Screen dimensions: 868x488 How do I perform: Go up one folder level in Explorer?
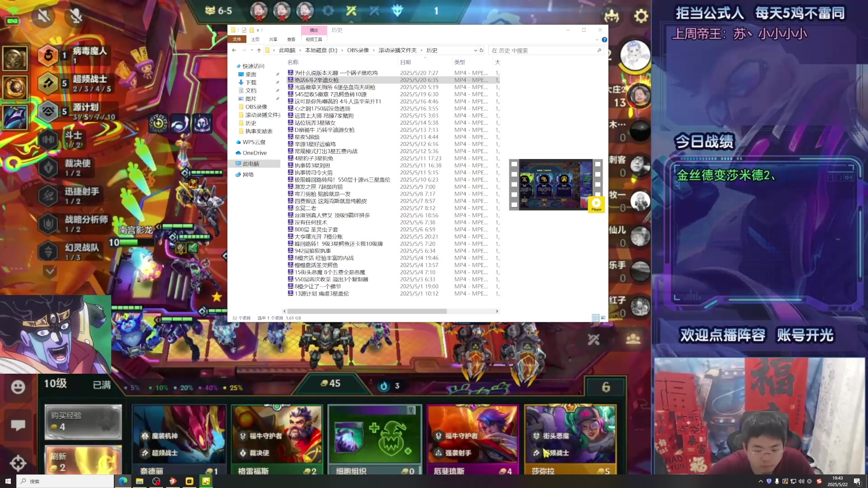click(x=259, y=50)
